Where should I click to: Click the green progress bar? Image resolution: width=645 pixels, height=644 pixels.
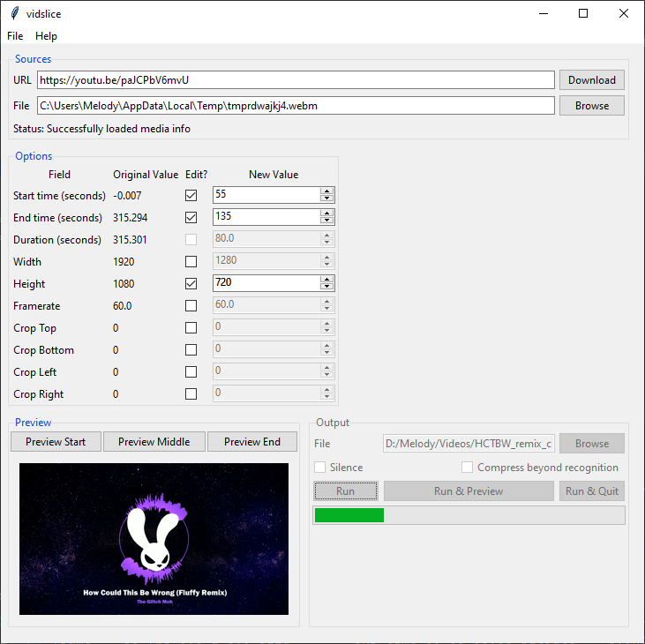469,515
